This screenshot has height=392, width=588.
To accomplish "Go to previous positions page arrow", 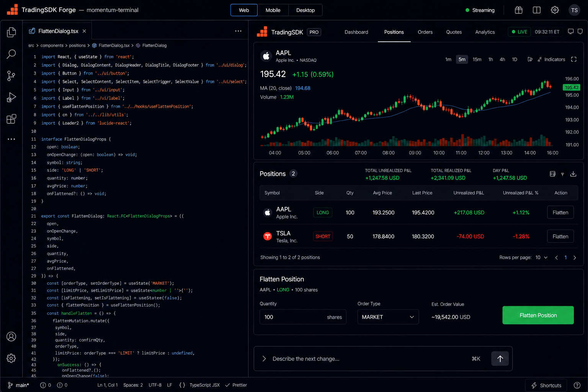I will click(556, 258).
